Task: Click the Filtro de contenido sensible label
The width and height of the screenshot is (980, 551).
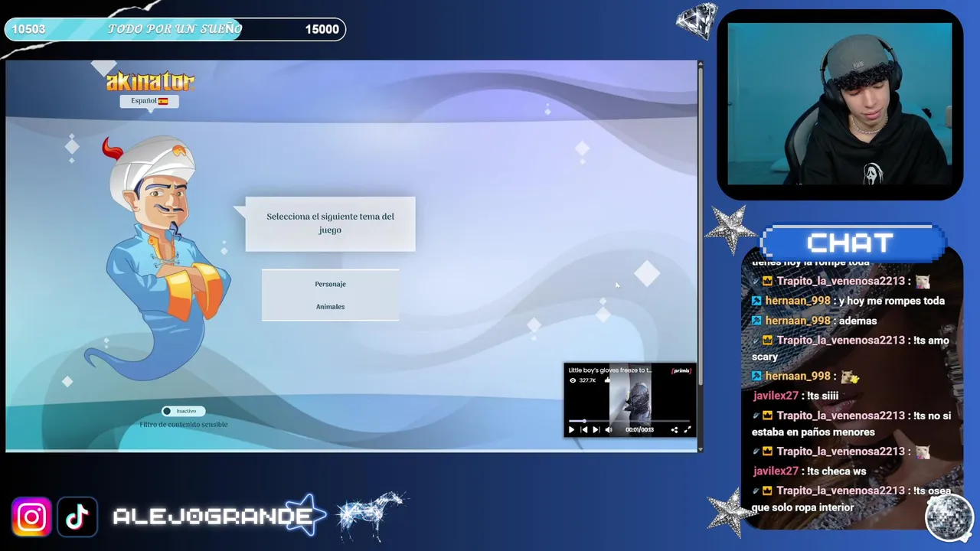Action: pyautogui.click(x=184, y=425)
